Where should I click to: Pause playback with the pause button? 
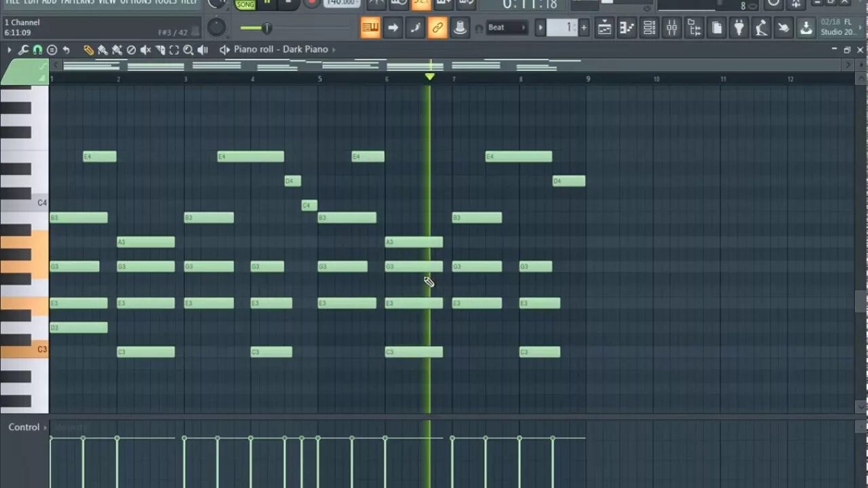(x=267, y=3)
